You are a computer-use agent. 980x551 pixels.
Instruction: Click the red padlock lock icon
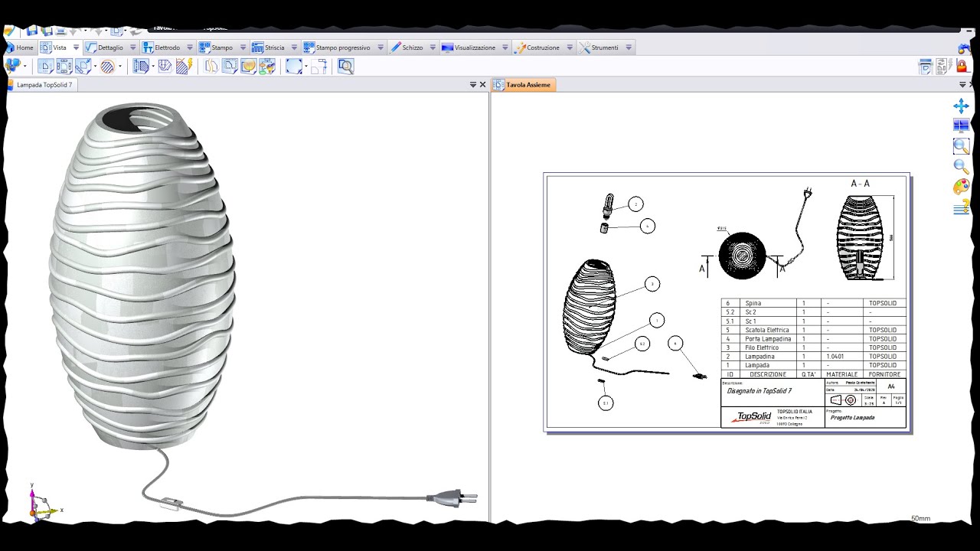[x=962, y=67]
